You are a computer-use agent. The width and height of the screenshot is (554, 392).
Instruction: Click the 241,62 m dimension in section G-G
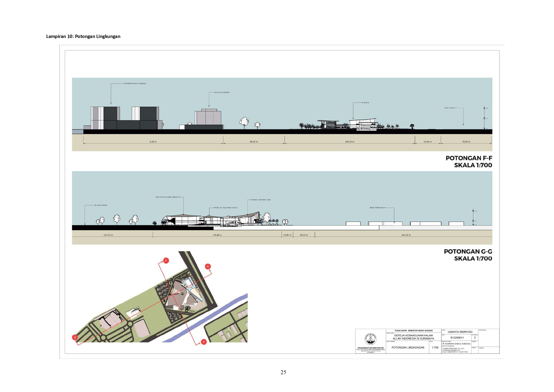[406, 235]
